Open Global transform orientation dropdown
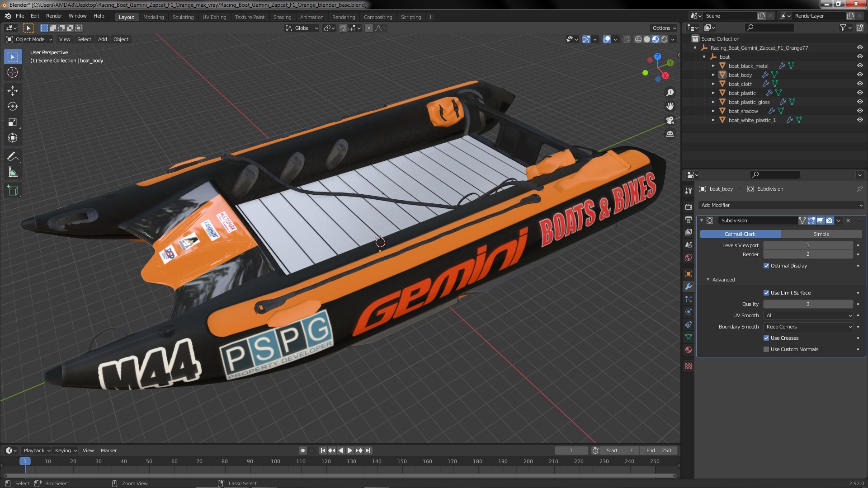868x488 pixels. pyautogui.click(x=302, y=28)
